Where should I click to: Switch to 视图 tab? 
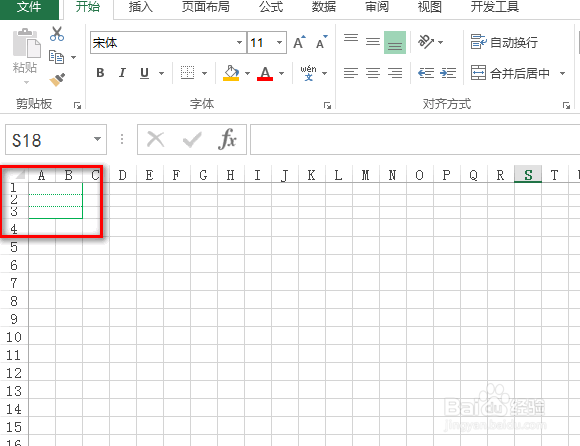[429, 7]
